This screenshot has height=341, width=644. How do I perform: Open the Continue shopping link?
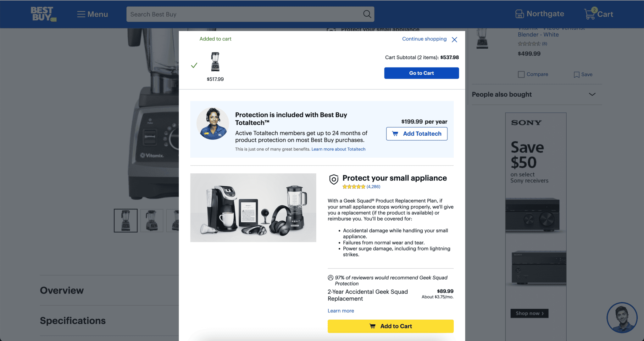coord(424,39)
